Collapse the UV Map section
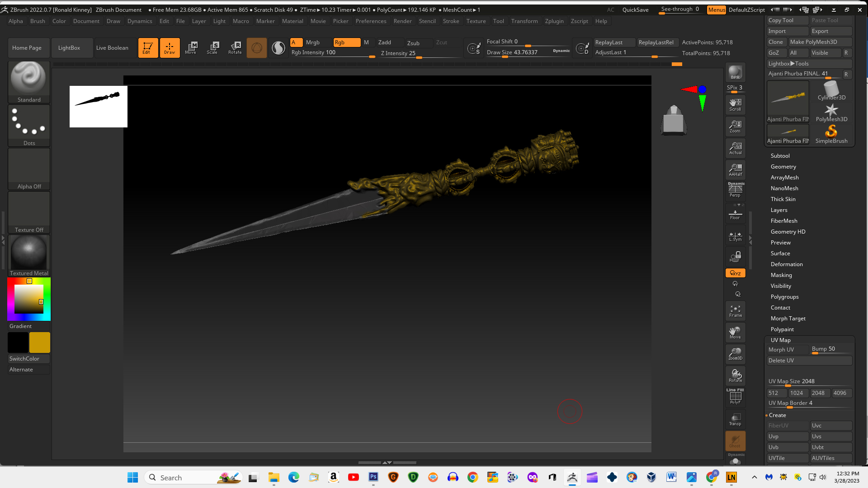868x488 pixels. [781, 340]
